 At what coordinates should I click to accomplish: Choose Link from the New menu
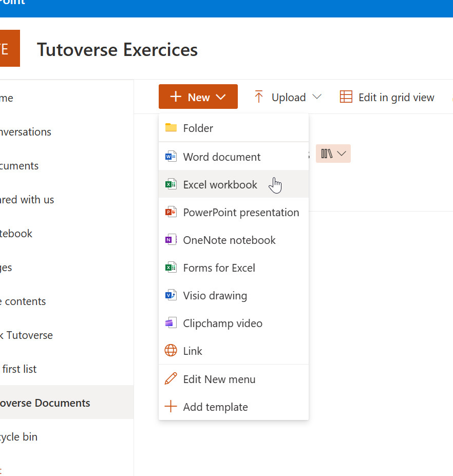click(234, 351)
